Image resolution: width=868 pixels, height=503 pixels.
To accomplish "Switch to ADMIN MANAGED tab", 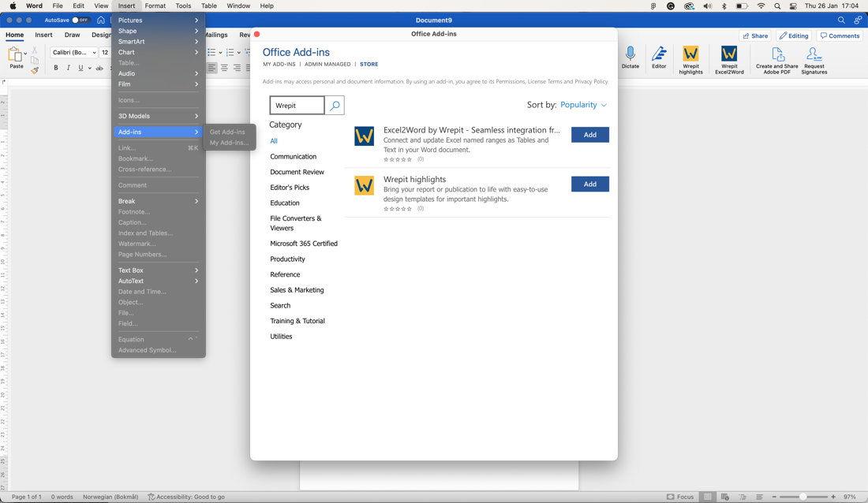I will tap(327, 64).
